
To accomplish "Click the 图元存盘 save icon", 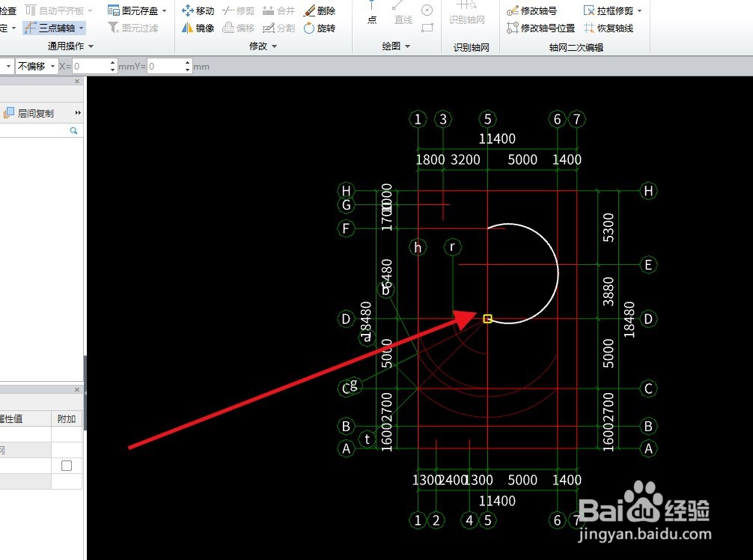I will [x=113, y=10].
